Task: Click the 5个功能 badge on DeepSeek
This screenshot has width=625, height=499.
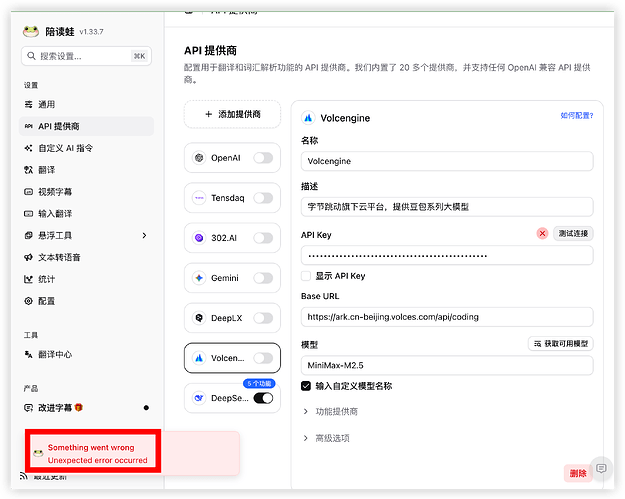Action: [x=259, y=383]
